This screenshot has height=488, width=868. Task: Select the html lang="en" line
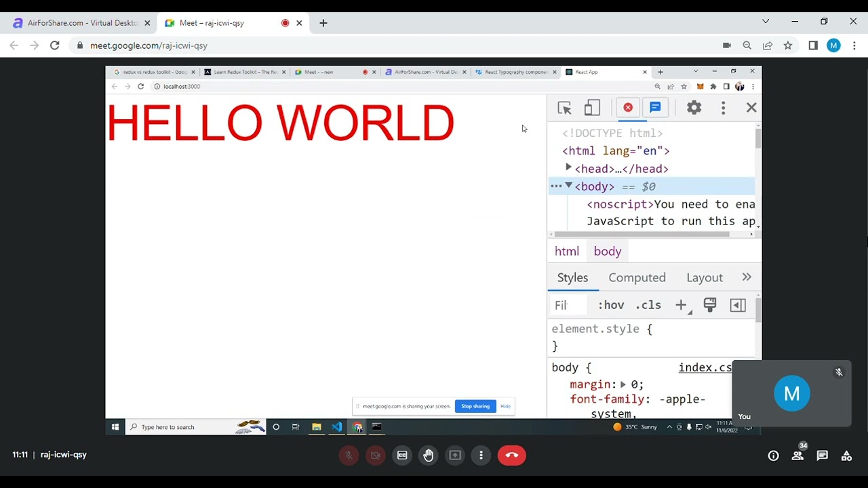pos(616,151)
